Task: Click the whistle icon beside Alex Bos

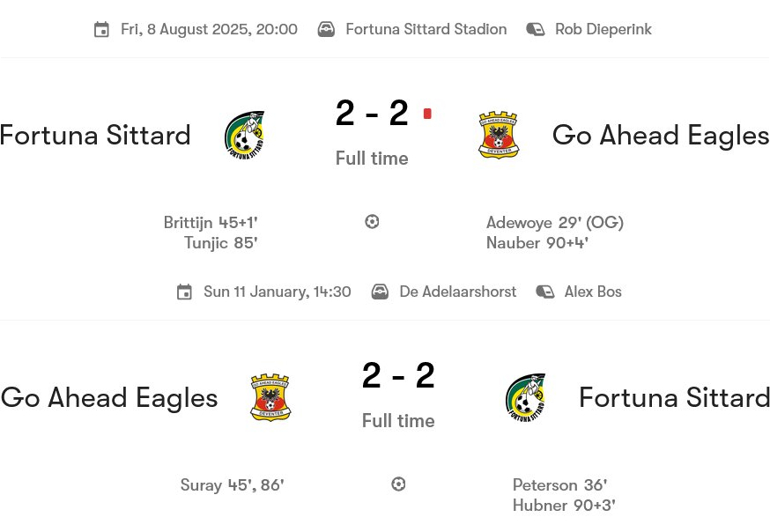Action: (x=545, y=292)
